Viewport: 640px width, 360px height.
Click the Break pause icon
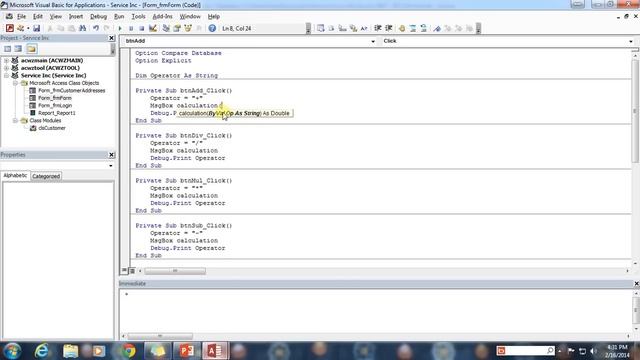[131, 28]
